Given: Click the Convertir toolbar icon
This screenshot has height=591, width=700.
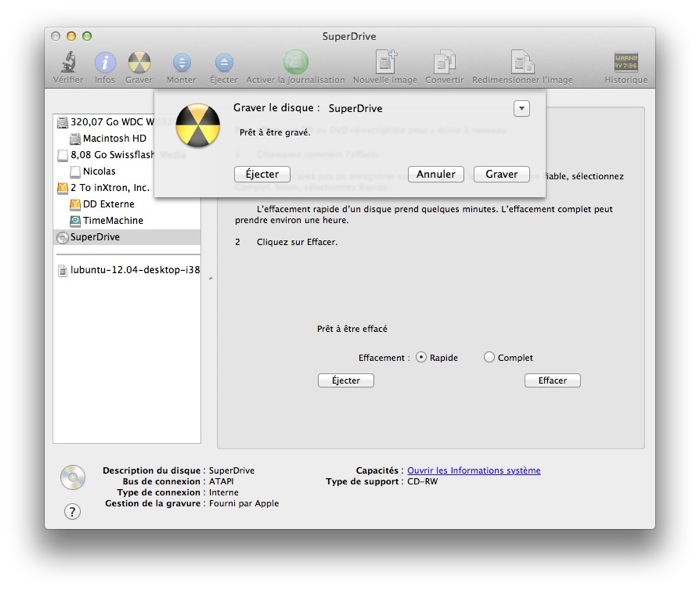Looking at the screenshot, I should [444, 62].
